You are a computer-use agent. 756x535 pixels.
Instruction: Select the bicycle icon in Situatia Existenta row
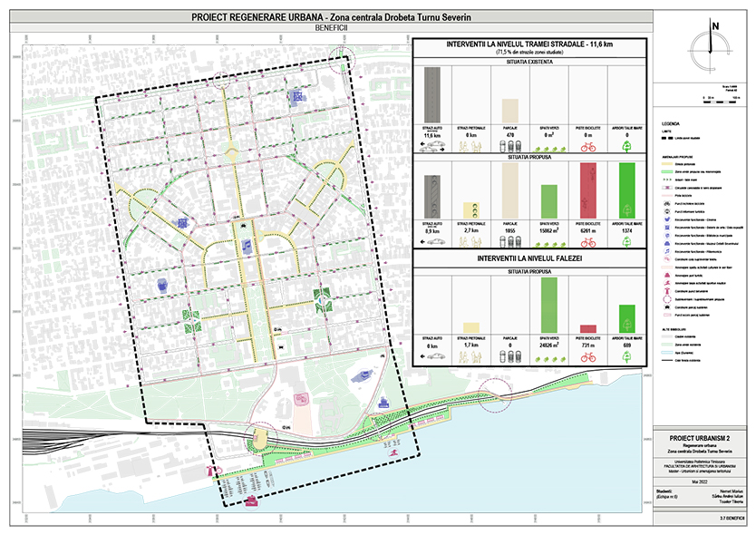[587, 144]
